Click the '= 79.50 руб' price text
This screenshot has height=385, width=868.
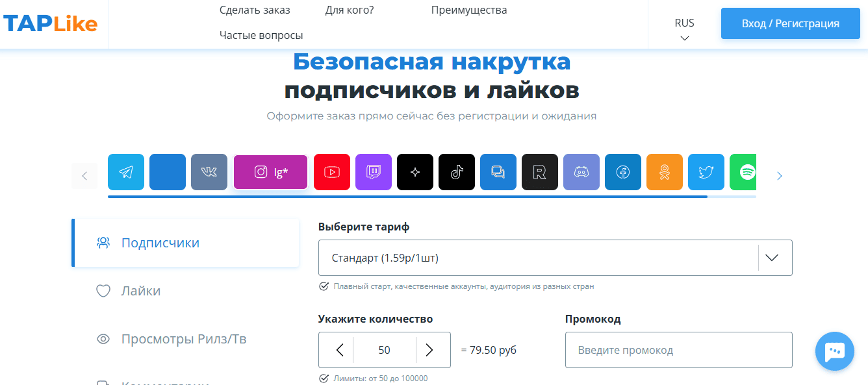point(489,350)
